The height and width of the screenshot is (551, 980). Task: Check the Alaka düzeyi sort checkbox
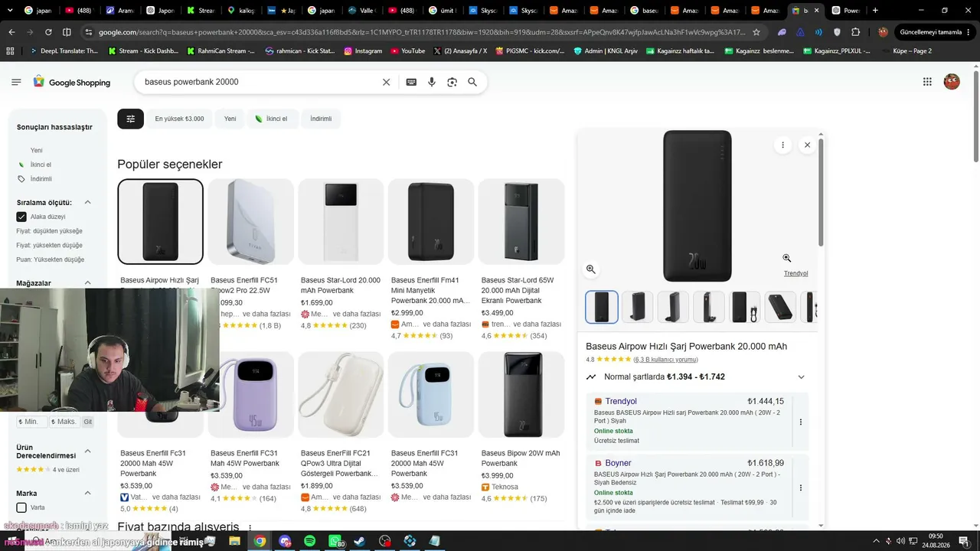(21, 217)
